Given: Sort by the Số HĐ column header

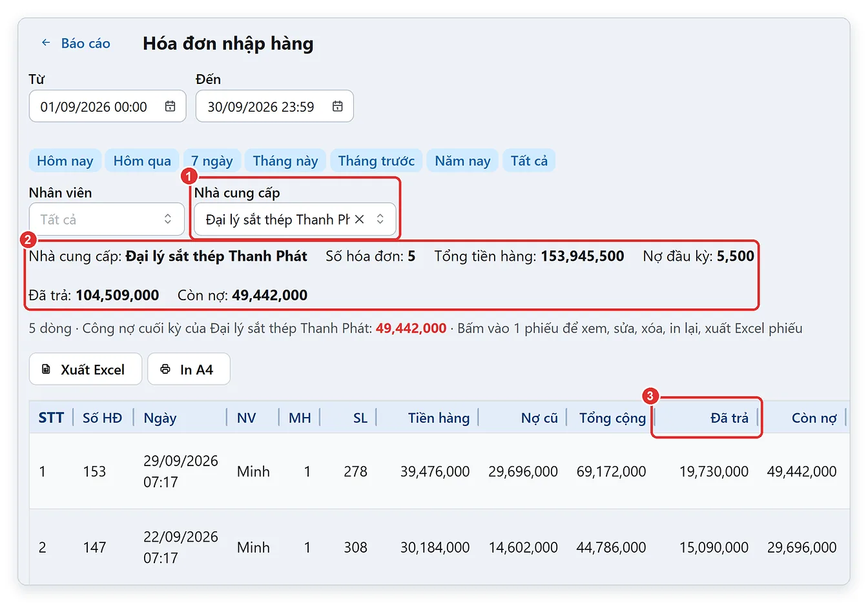Looking at the screenshot, I should coord(102,418).
